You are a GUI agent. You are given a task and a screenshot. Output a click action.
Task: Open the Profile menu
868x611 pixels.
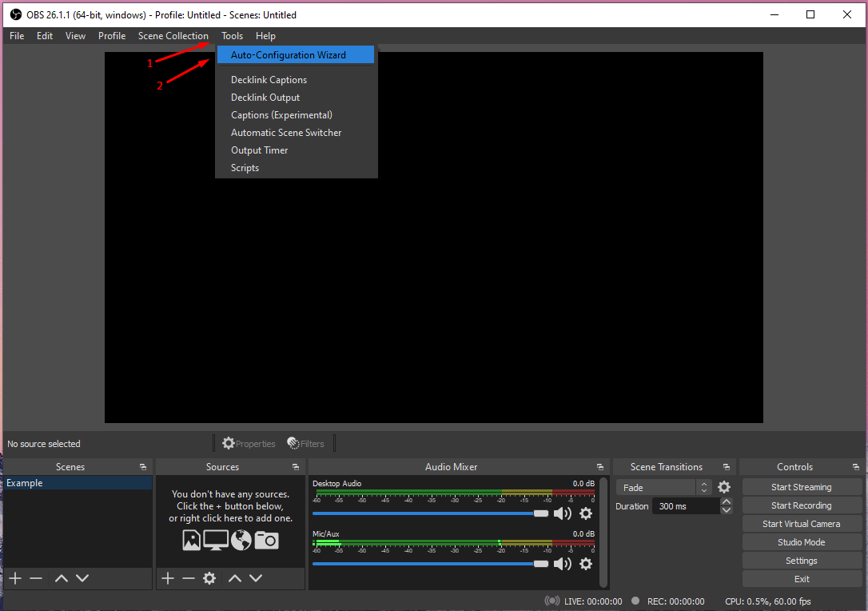point(112,36)
